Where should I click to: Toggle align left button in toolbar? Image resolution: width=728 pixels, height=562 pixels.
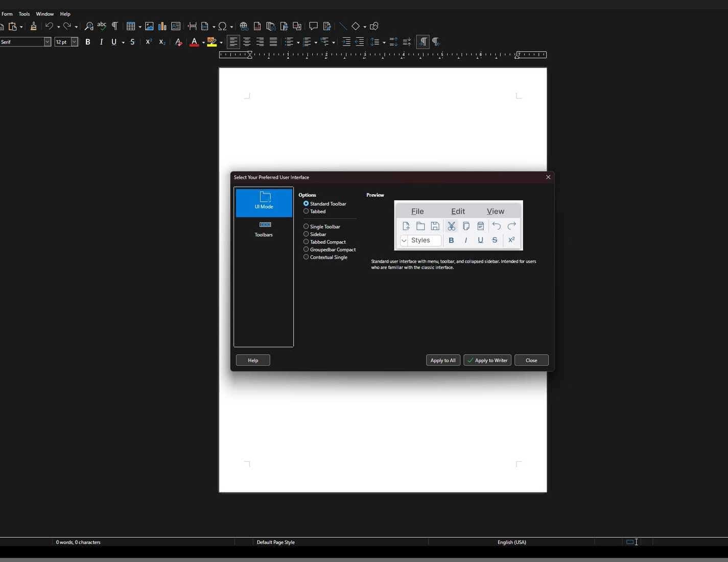coord(233,42)
